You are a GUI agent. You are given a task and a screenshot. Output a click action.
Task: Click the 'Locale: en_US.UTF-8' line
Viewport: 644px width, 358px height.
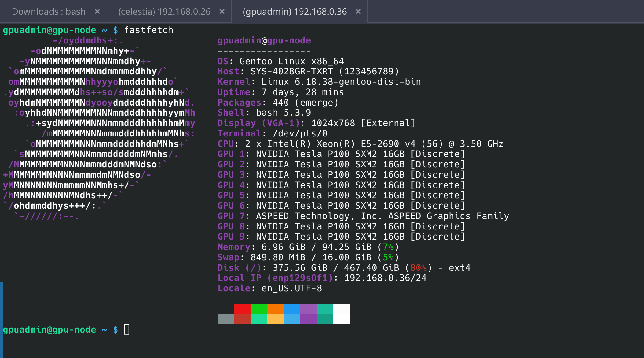tap(270, 288)
